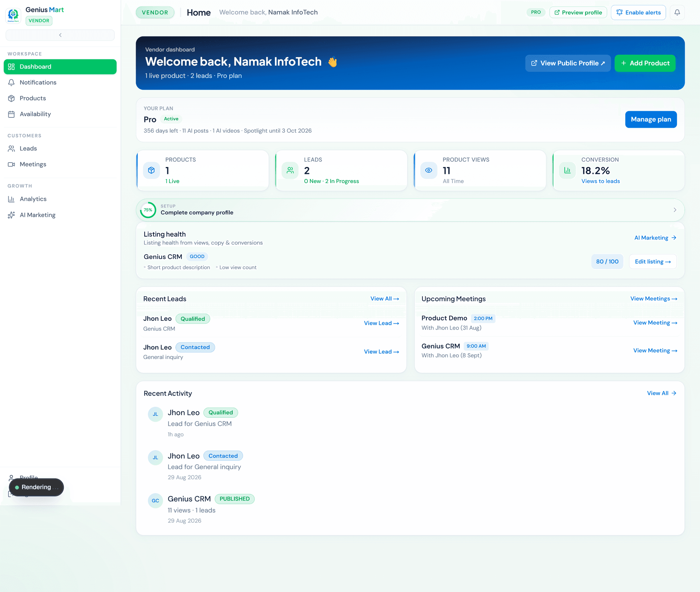This screenshot has height=592, width=700.
Task: Click the GOOD badge next to Genius CRM
Action: click(197, 257)
